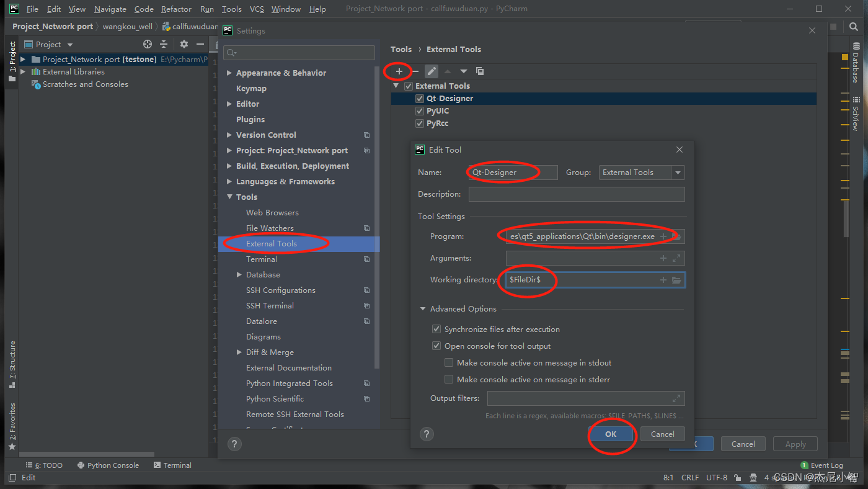Click the Description input field
Image resolution: width=868 pixels, height=489 pixels.
577,194
